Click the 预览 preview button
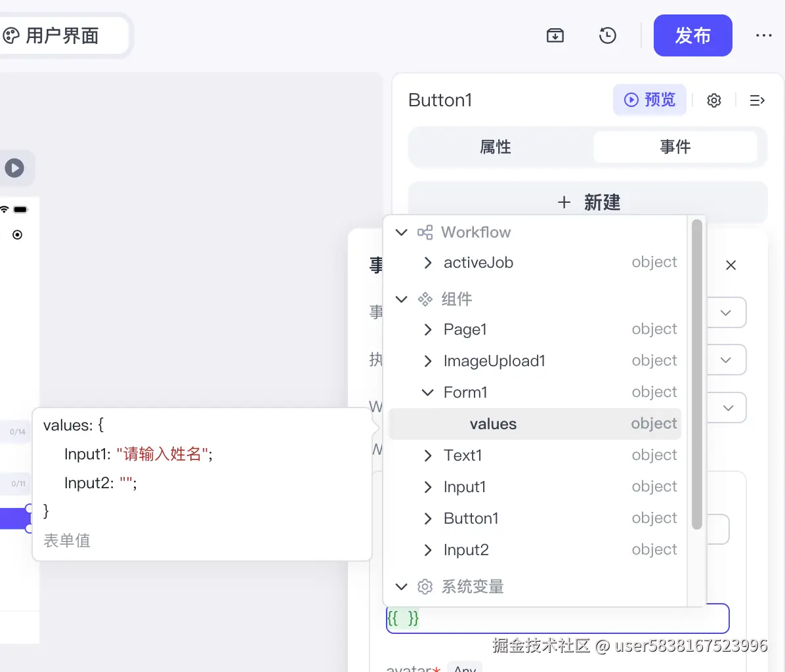Screen dimensions: 785x672 649,100
